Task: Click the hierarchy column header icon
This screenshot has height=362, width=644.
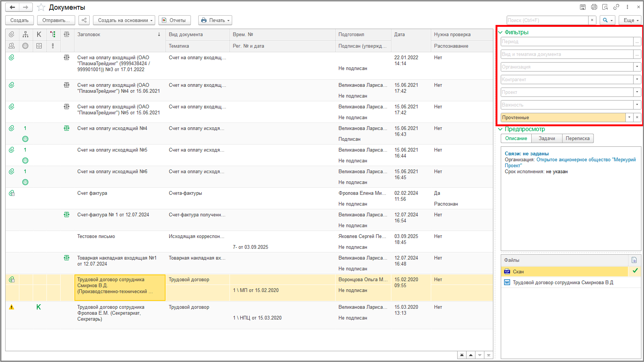Action: [x=25, y=35]
